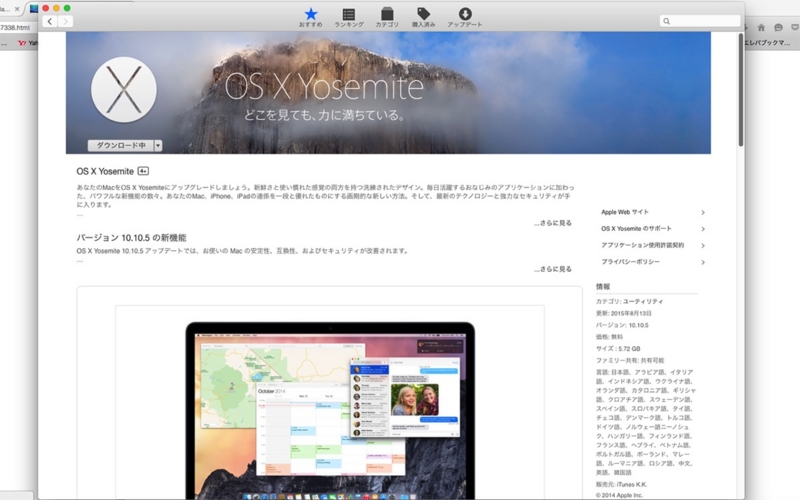800x500 pixels.
Task: Expand description with first さらに見る link
Action: pyautogui.click(x=553, y=223)
